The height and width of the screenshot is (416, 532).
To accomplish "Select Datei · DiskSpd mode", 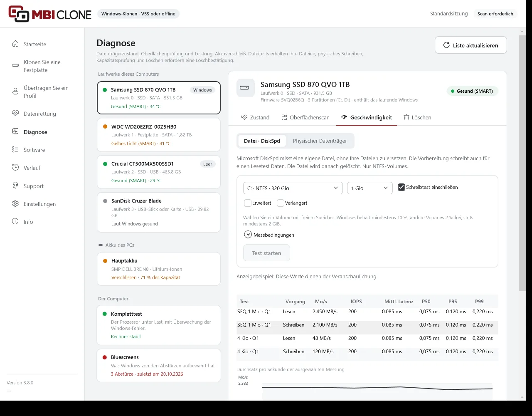I will click(x=262, y=141).
